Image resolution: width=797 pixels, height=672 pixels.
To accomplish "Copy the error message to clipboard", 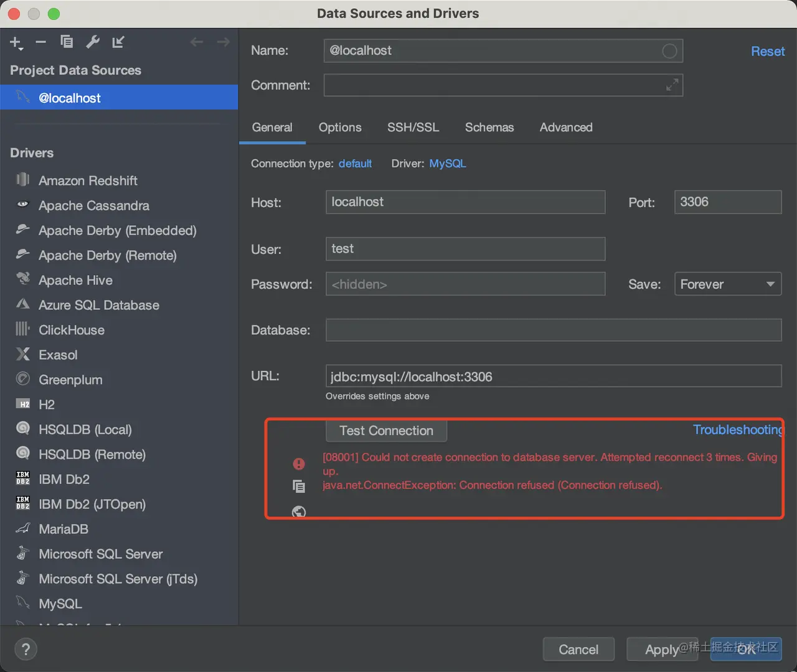I will point(299,486).
